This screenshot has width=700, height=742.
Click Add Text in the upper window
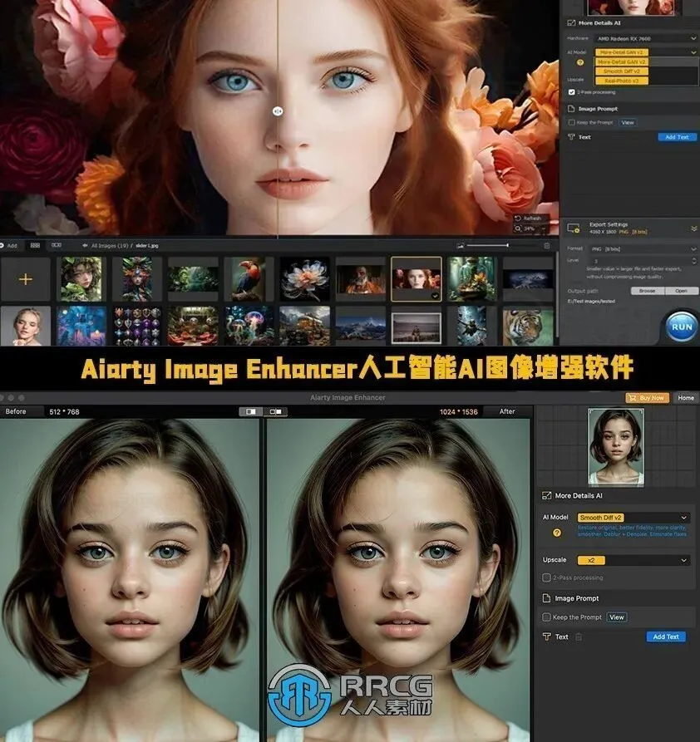tap(677, 137)
